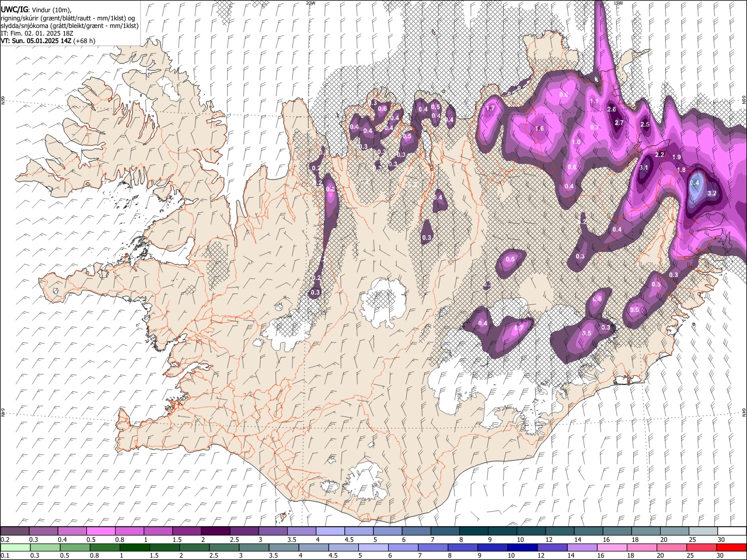Click the 2.6 precipitation value on map
The image size is (747, 560).
(x=612, y=109)
